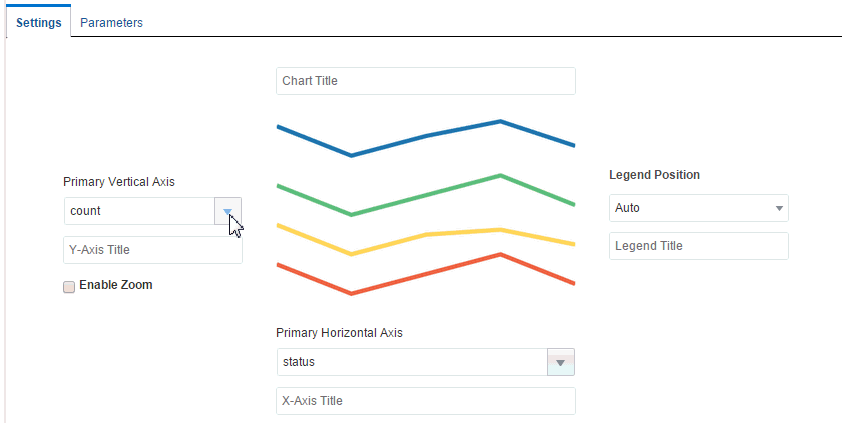Click the 'count' vertical axis combo field
The height and width of the screenshot is (423, 842).
(139, 211)
